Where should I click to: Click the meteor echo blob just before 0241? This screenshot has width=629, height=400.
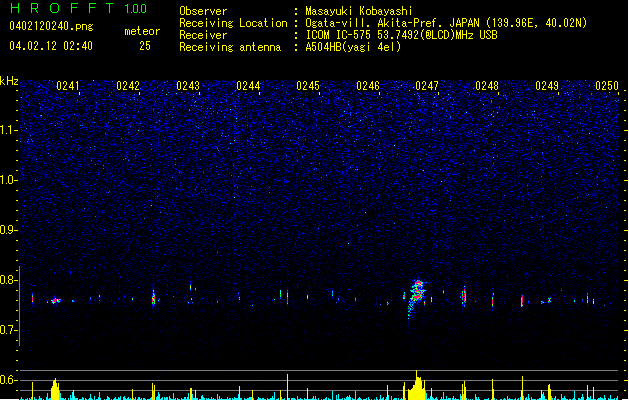(56, 301)
